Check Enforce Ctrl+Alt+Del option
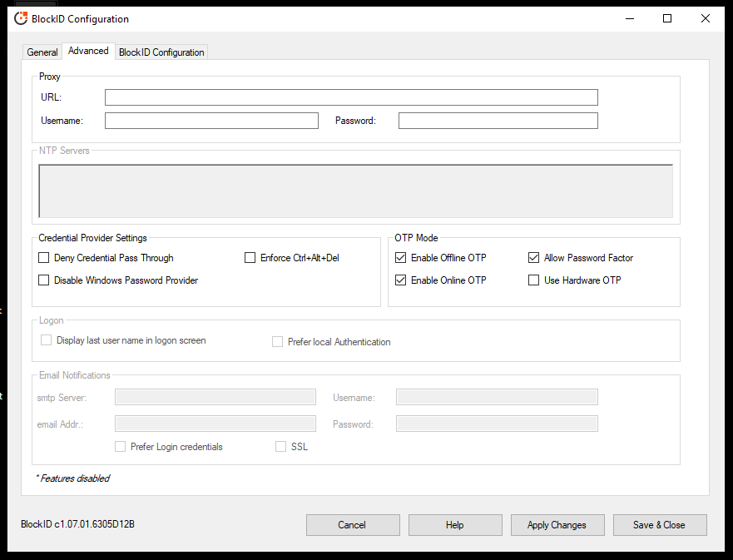The height and width of the screenshot is (560, 733). click(250, 258)
